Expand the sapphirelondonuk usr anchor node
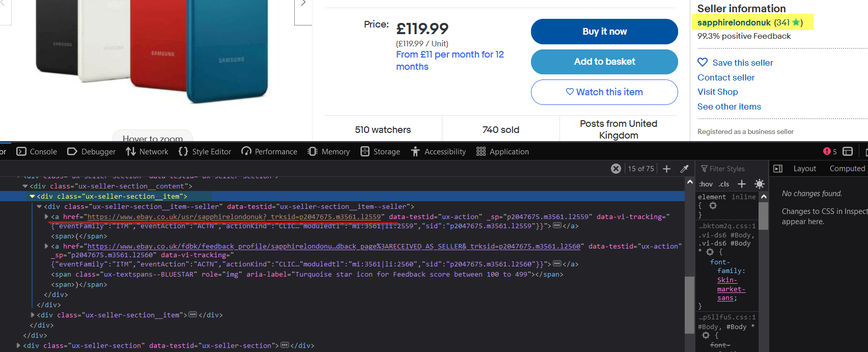Viewport: 868px width, 352px height. click(x=46, y=217)
